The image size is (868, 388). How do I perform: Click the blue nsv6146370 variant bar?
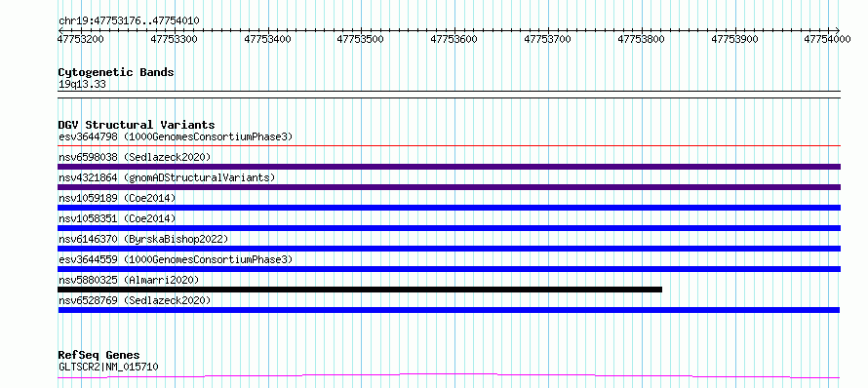[x=450, y=249]
